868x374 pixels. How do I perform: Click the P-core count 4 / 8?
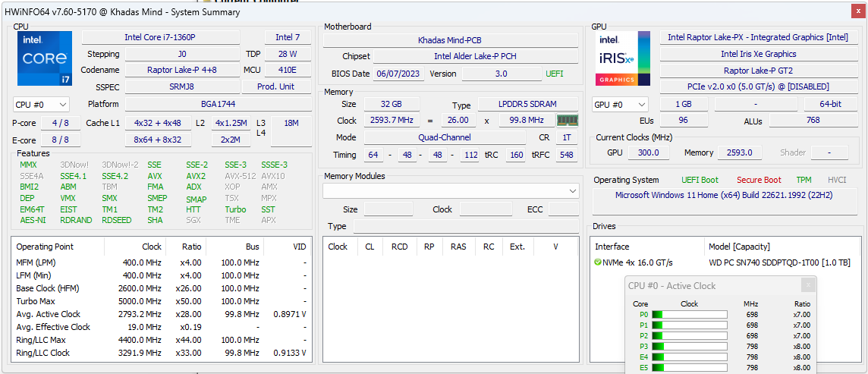(x=61, y=123)
